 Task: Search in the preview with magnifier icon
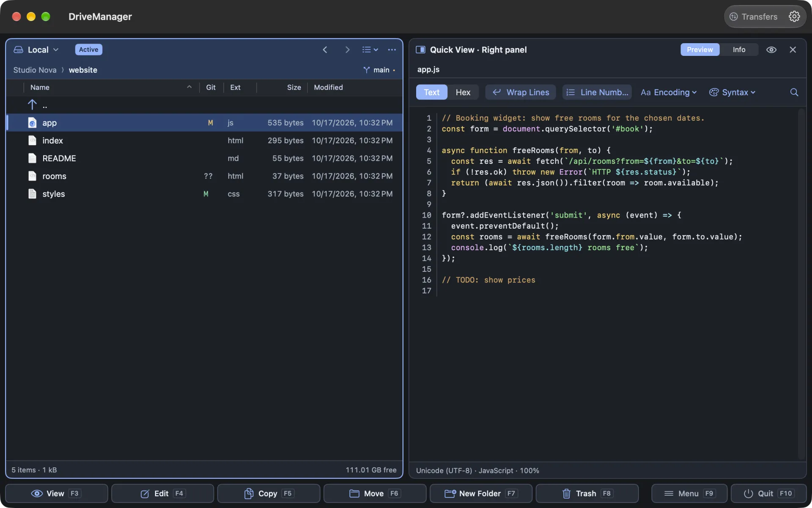[x=794, y=92]
